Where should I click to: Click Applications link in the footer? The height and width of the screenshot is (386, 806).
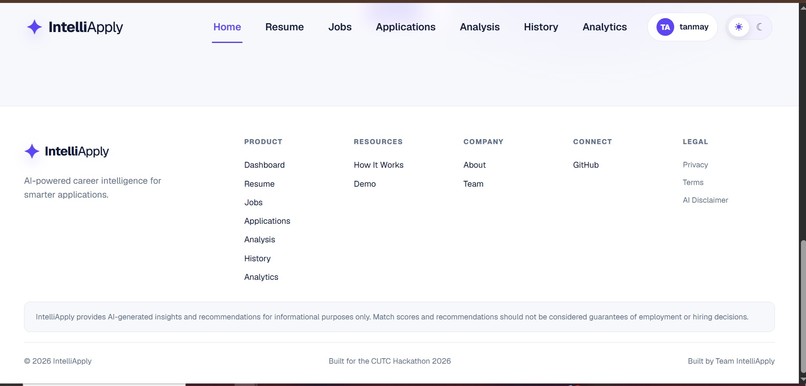click(x=267, y=221)
